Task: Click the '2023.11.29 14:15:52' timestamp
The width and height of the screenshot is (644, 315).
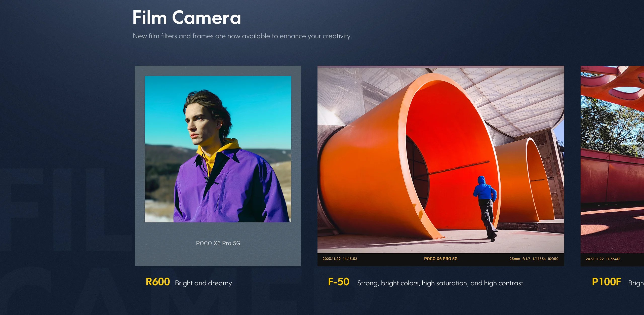Action: [340, 259]
